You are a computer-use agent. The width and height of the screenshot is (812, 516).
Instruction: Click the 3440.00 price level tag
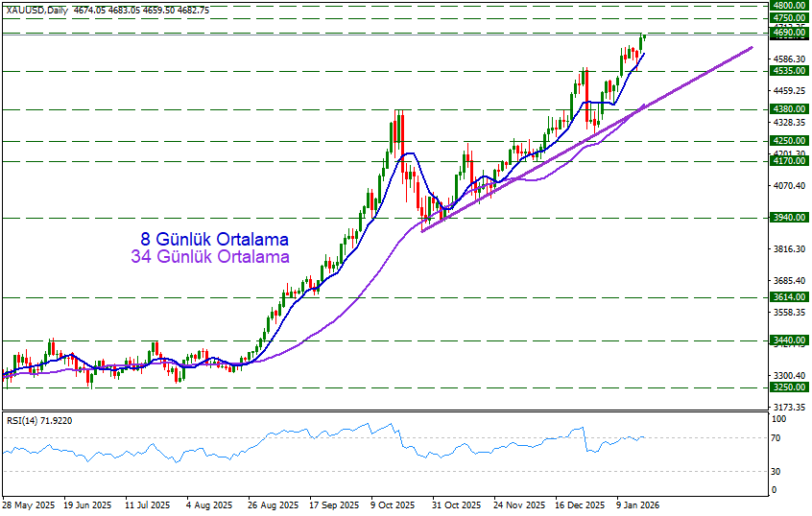point(788,340)
